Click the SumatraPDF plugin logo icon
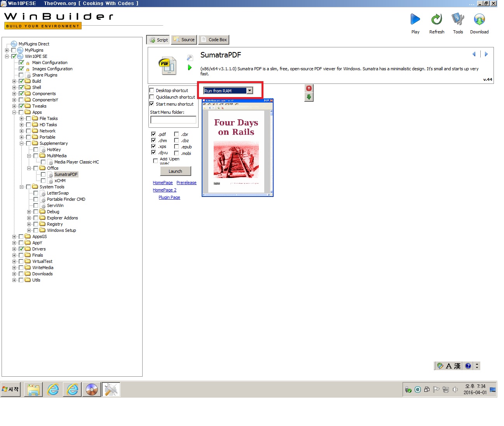The image size is (504, 426). pos(167,66)
